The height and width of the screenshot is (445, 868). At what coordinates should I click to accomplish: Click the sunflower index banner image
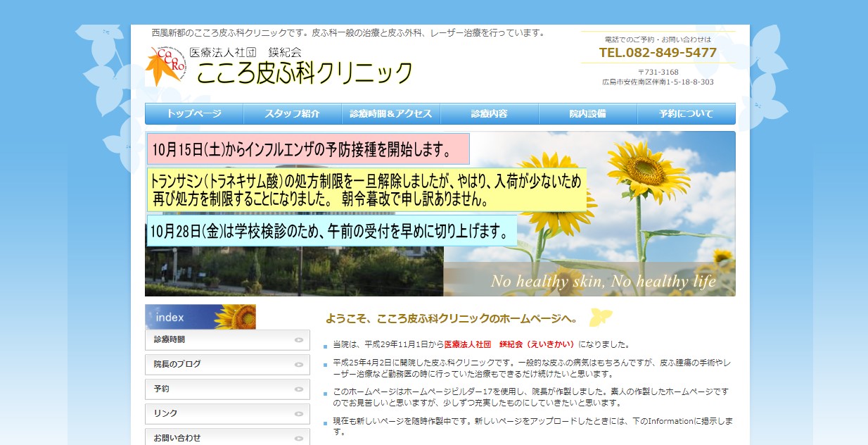tap(200, 317)
